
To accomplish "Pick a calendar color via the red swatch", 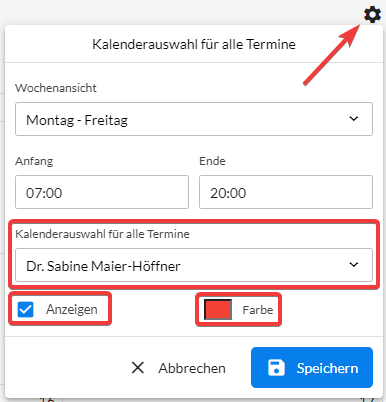I will pyautogui.click(x=218, y=310).
